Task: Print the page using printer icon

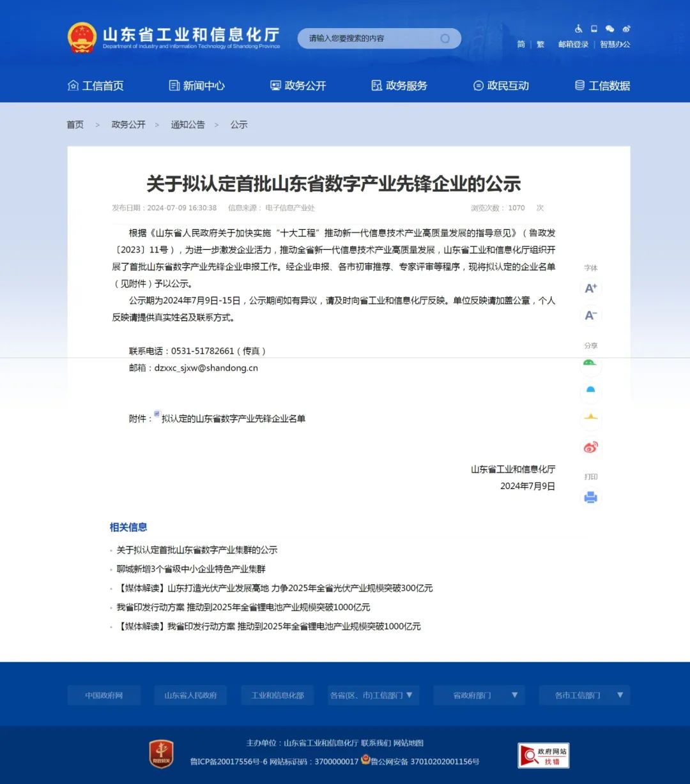Action: point(591,497)
